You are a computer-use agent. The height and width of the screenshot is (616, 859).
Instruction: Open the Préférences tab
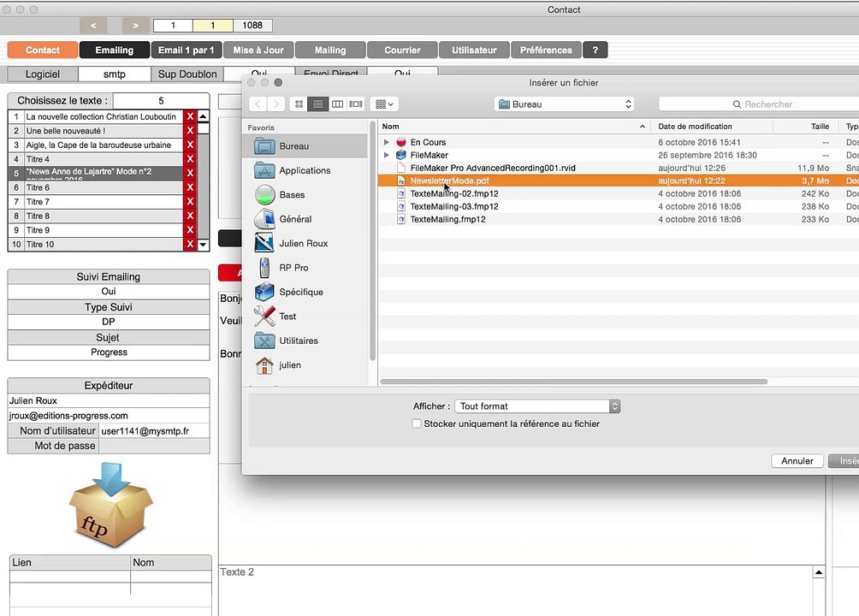(546, 50)
